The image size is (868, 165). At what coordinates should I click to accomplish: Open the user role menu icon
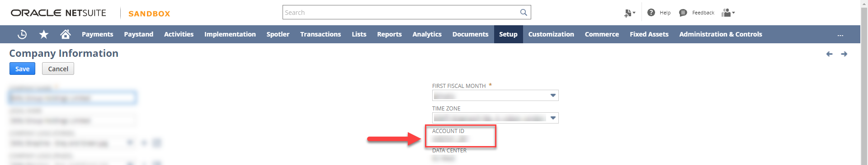(728, 13)
